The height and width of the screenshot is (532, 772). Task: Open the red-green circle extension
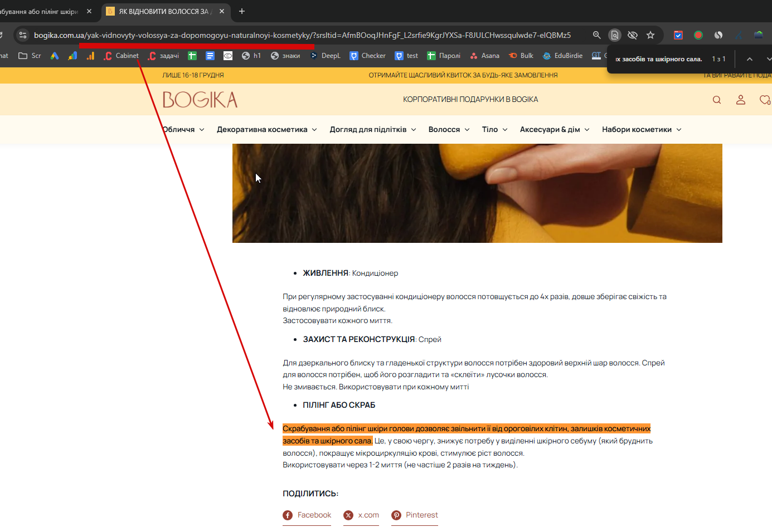[698, 35]
